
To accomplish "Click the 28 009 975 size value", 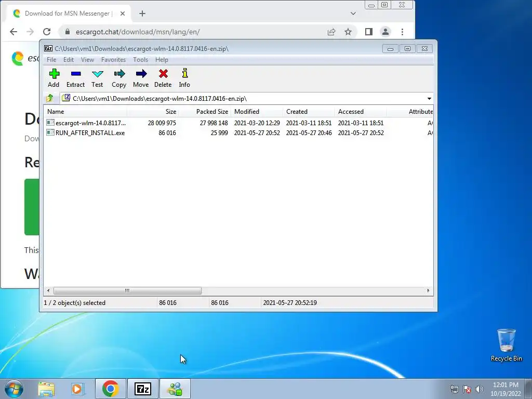I will [x=162, y=123].
